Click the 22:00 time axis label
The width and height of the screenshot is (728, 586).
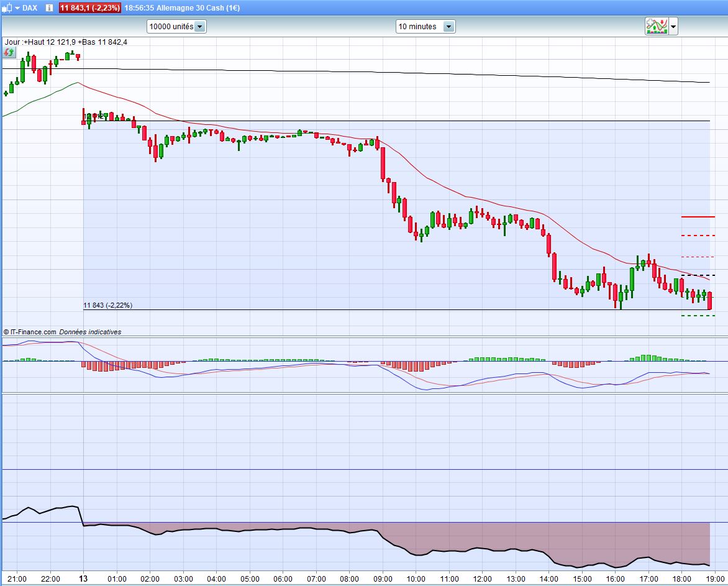click(x=50, y=579)
